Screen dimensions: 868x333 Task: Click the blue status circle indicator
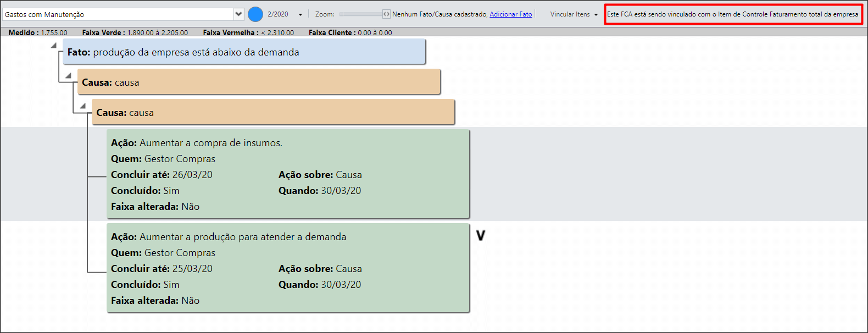(x=255, y=14)
